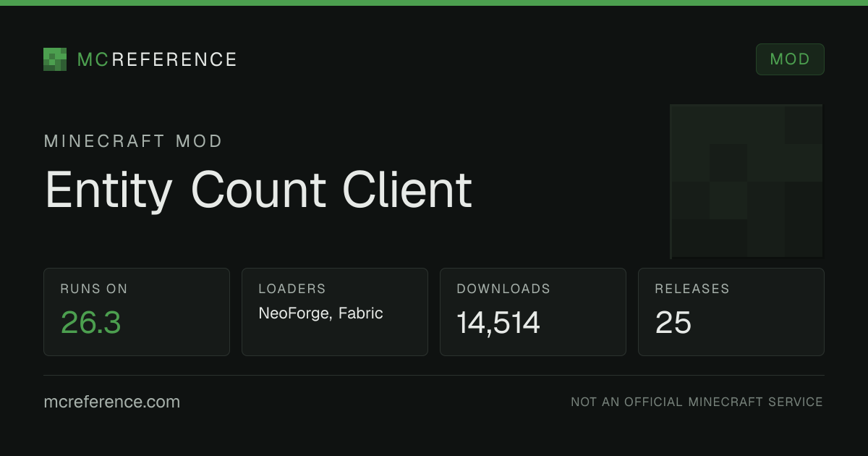
Task: Click the MCReference pixel logo icon
Action: [55, 59]
